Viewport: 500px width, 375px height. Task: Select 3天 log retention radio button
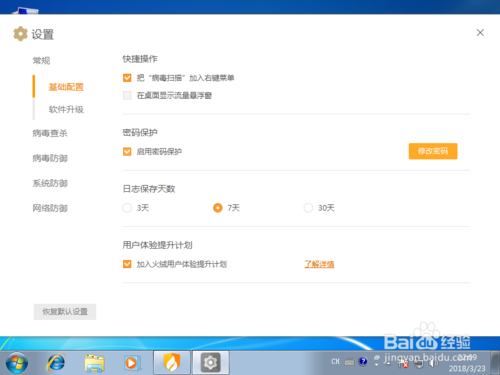[127, 208]
